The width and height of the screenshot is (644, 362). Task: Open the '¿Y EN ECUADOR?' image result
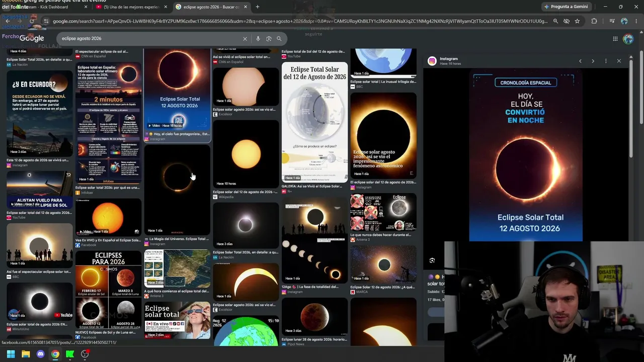point(39,114)
